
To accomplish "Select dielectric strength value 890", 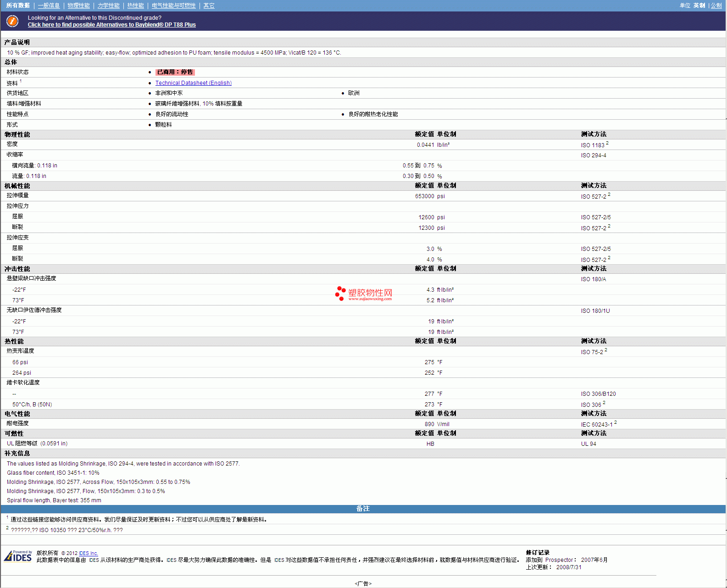I will click(x=429, y=424).
